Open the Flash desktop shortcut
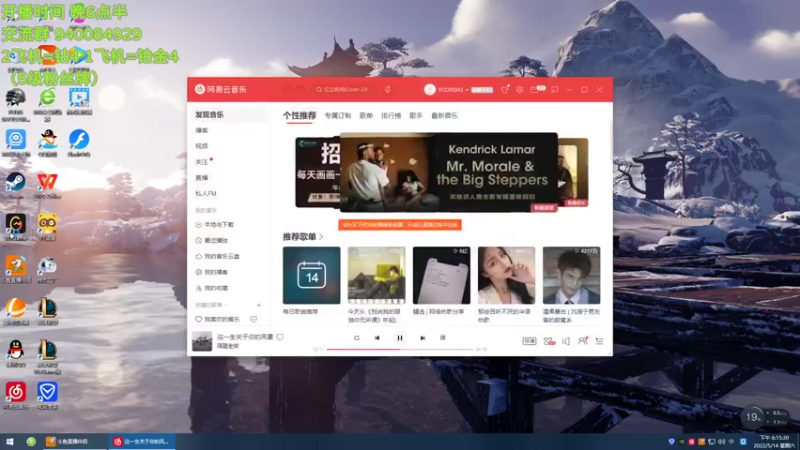The height and width of the screenshot is (450, 800). [x=79, y=143]
